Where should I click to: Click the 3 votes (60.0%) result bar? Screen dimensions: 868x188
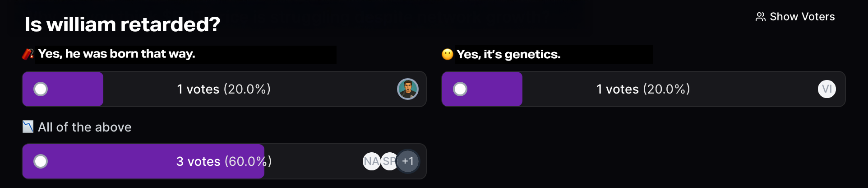tap(224, 161)
